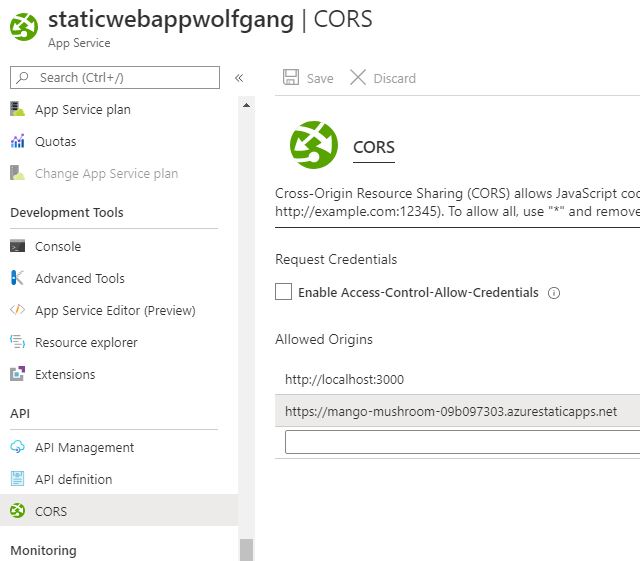Click the Change App Service plan label
This screenshot has height=561, width=640.
pos(107,174)
